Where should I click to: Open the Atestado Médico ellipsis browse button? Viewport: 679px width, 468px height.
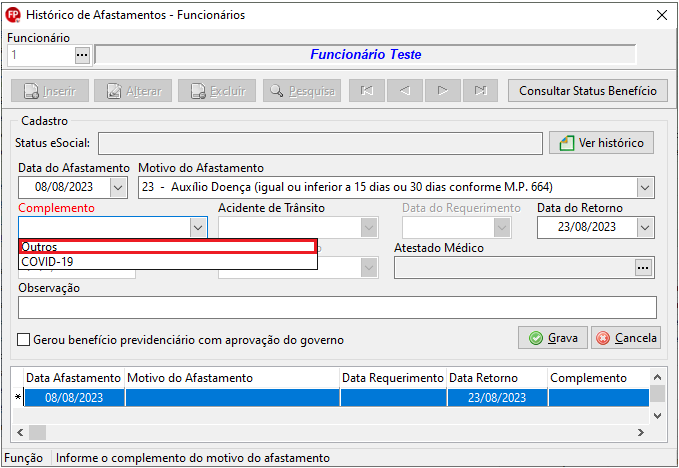click(x=645, y=267)
